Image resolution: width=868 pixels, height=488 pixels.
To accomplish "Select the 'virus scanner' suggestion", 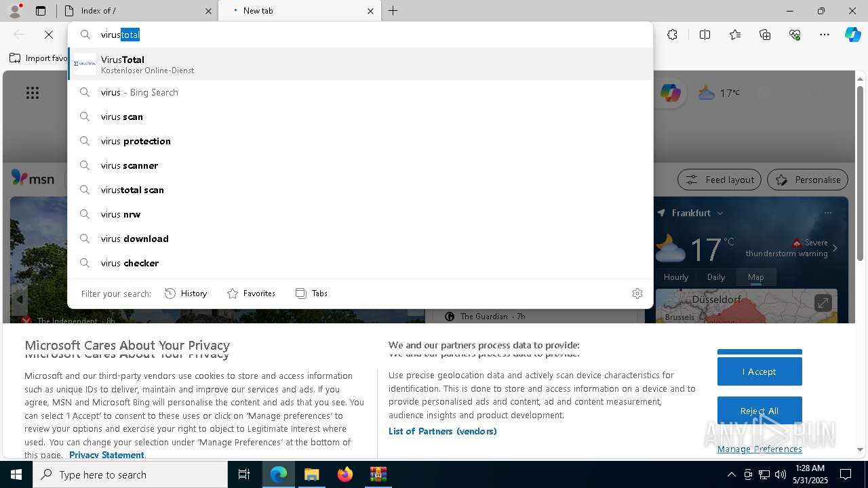I will (x=360, y=165).
